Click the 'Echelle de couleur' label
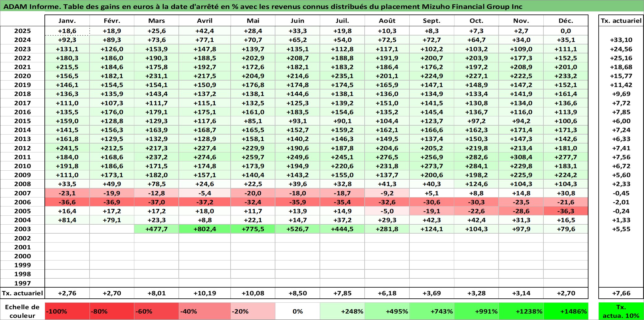The image size is (644, 320). [23, 311]
